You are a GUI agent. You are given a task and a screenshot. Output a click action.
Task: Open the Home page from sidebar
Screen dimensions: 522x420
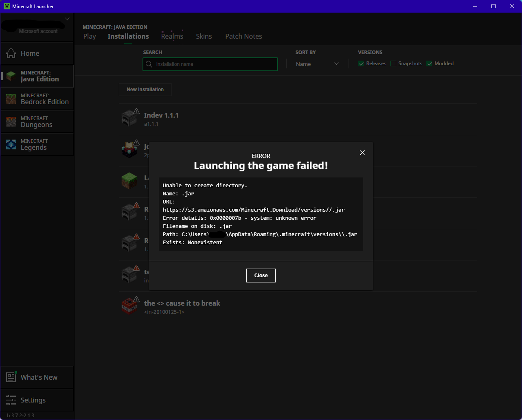[x=37, y=53]
